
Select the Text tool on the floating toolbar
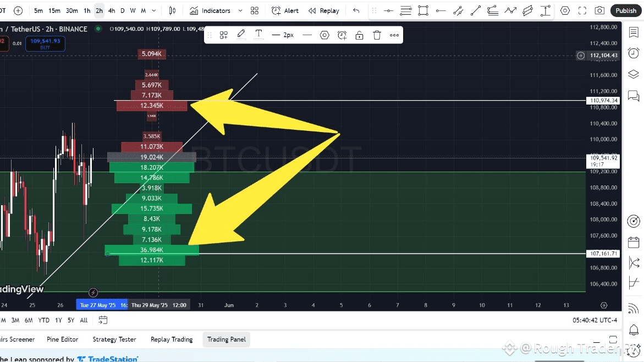pyautogui.click(x=258, y=34)
